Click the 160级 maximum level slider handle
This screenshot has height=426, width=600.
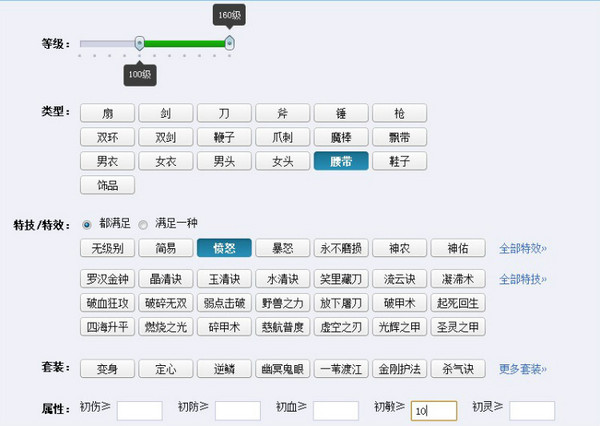[x=230, y=43]
